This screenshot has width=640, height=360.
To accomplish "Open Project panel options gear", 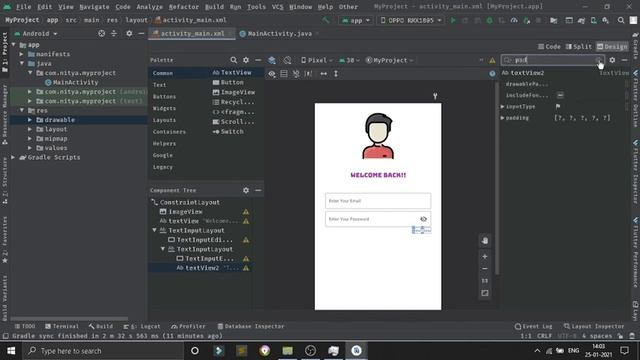I will click(129, 33).
